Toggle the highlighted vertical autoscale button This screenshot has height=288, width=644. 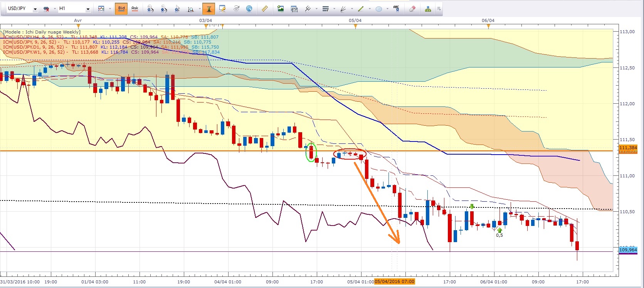(x=209, y=8)
